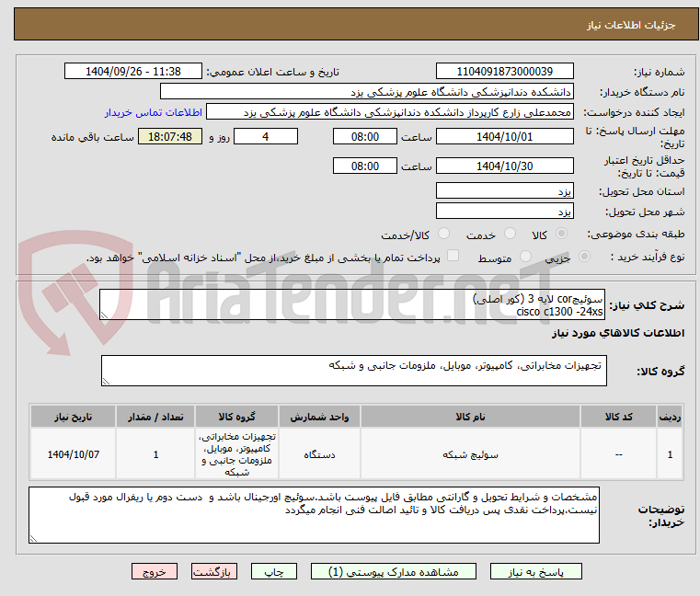Click the price validity time field 08:00

click(x=365, y=166)
